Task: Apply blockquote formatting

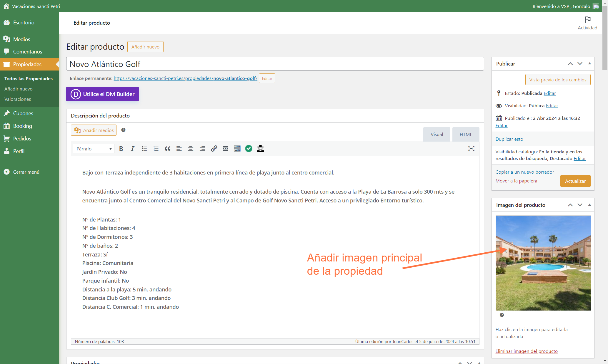Action: tap(167, 149)
